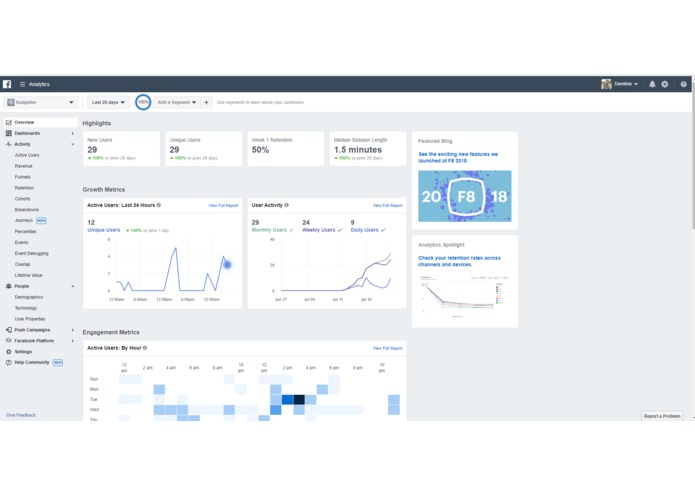Toggle the Weekly Users series checkmark

[x=340, y=230]
